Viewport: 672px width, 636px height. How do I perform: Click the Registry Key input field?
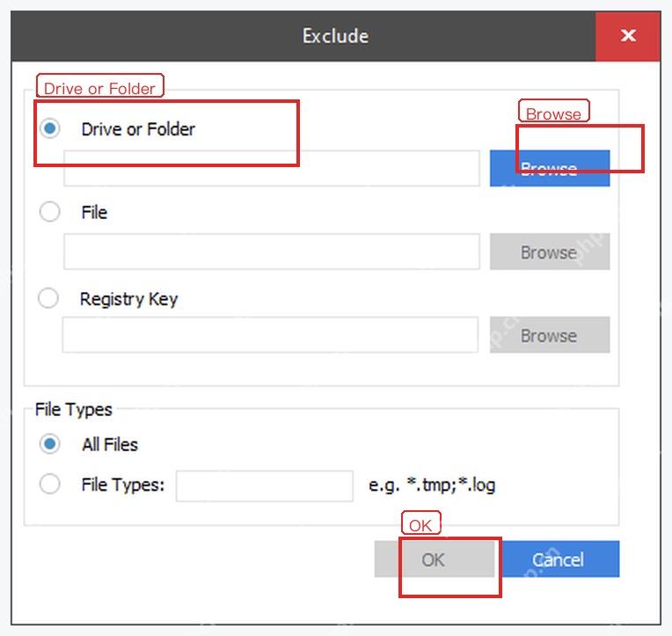point(270,335)
